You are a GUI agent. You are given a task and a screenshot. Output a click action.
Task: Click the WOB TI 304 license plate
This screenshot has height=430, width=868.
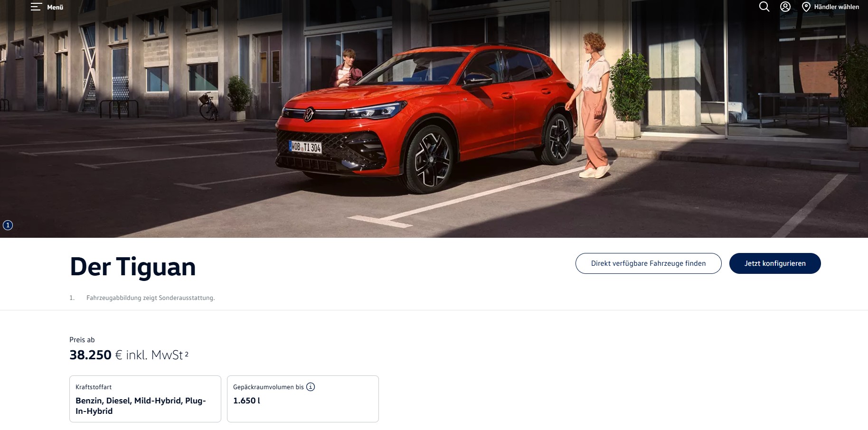[305, 147]
